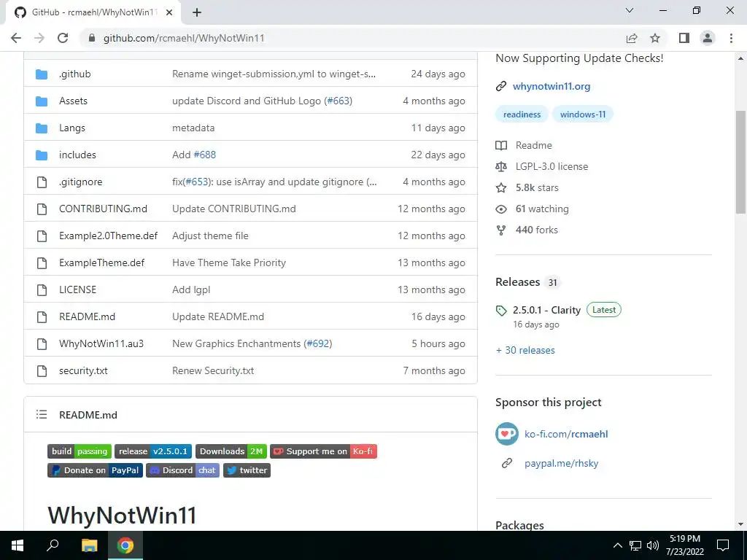Open the README.md table of contents icon
The image size is (747, 560).
[x=42, y=415]
